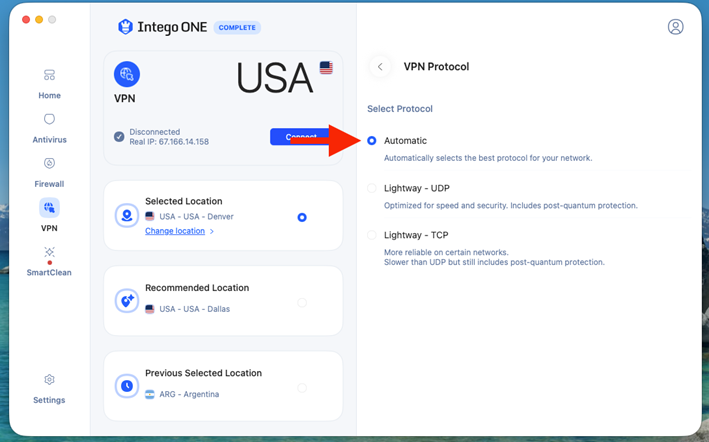709x442 pixels.
Task: Click the Connect button
Action: [300, 136]
